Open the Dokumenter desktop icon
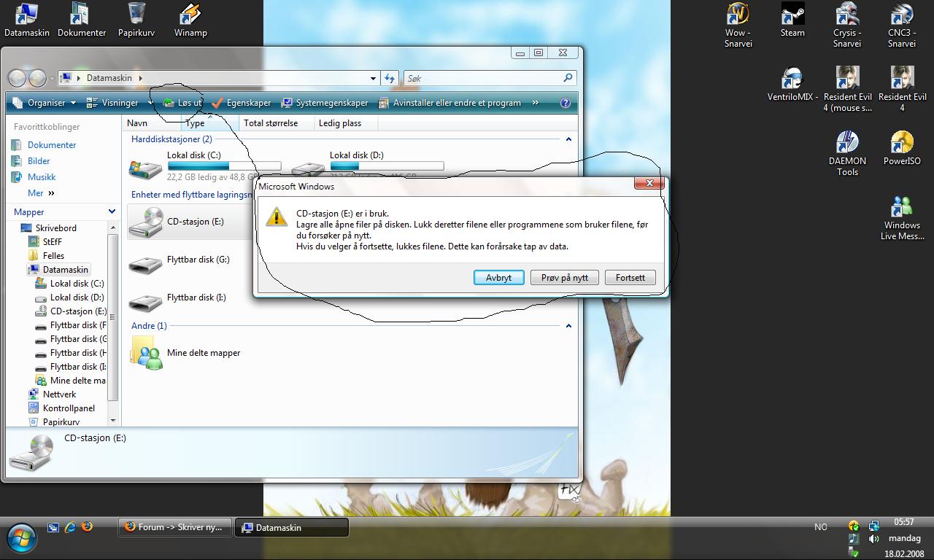 click(x=82, y=20)
